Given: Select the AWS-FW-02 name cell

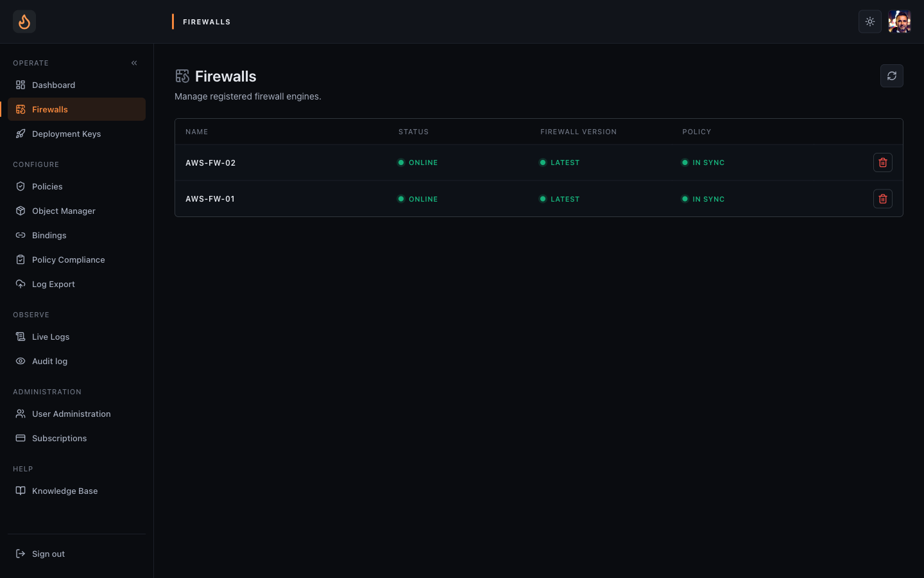Looking at the screenshot, I should click(x=210, y=163).
